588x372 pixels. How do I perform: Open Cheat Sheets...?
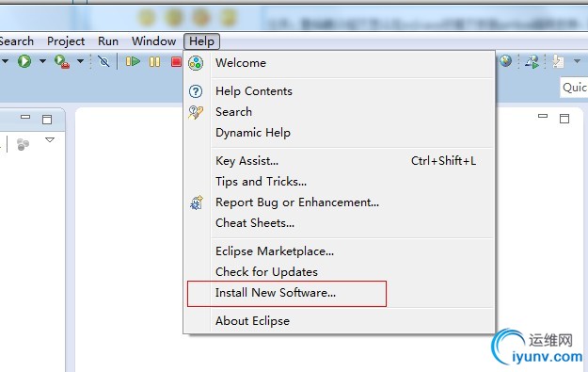tap(340, 223)
